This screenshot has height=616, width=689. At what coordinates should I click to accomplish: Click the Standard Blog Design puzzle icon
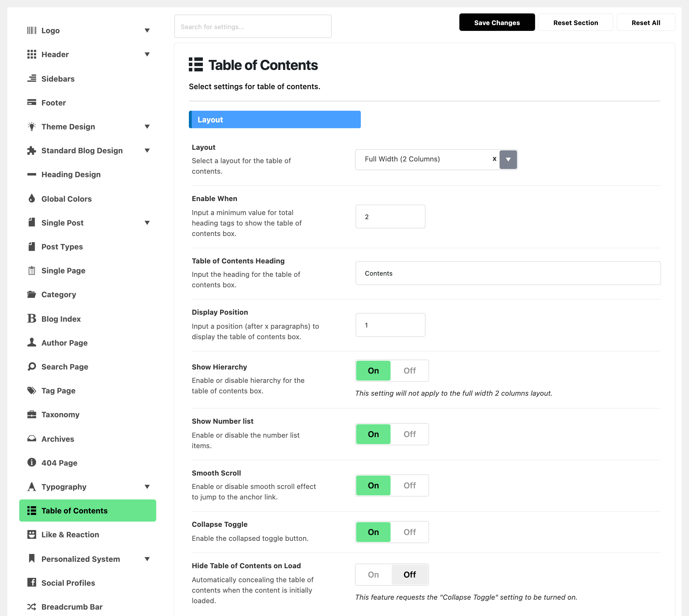click(x=31, y=151)
